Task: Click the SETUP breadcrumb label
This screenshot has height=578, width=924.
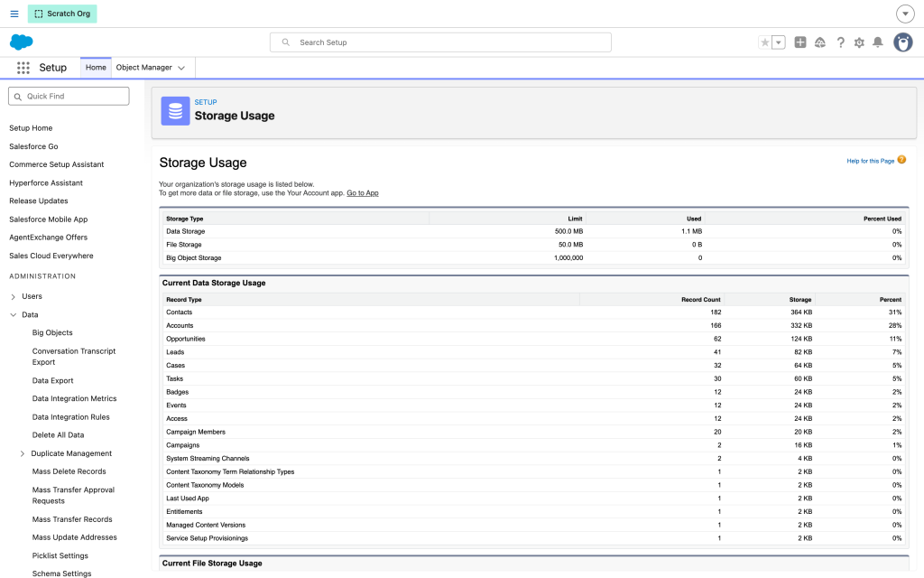Action: pyautogui.click(x=206, y=102)
